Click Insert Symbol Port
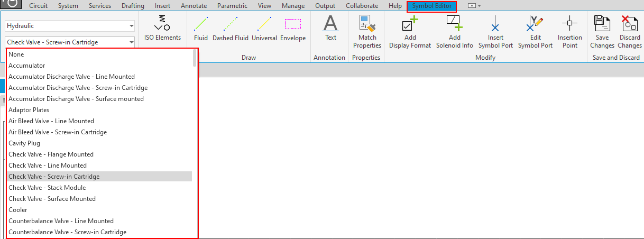Viewport: 644px width, 239px height. [495, 32]
